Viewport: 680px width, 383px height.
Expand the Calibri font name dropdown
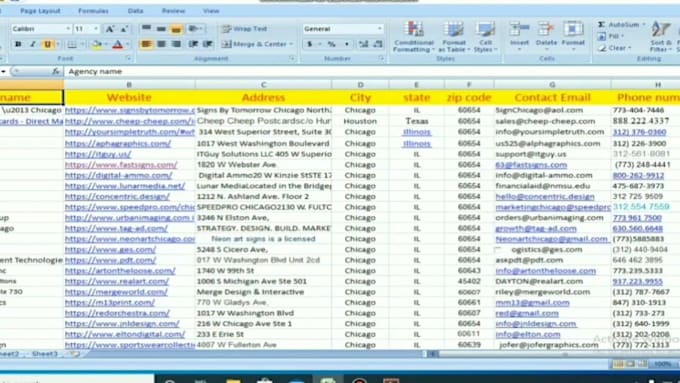click(x=68, y=29)
